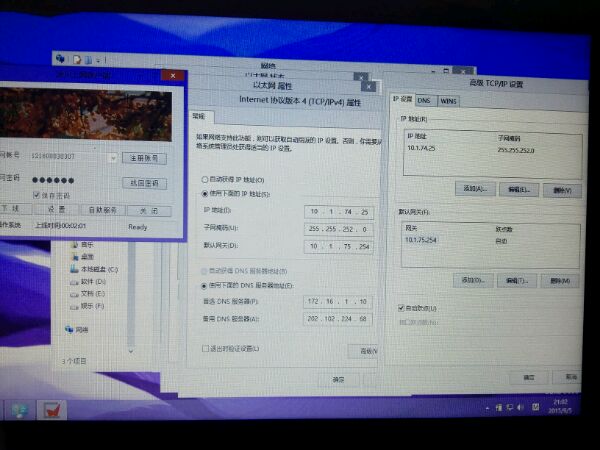The image size is (600, 450).
Task: Click the 注册账号 register account button
Action: coord(144,158)
